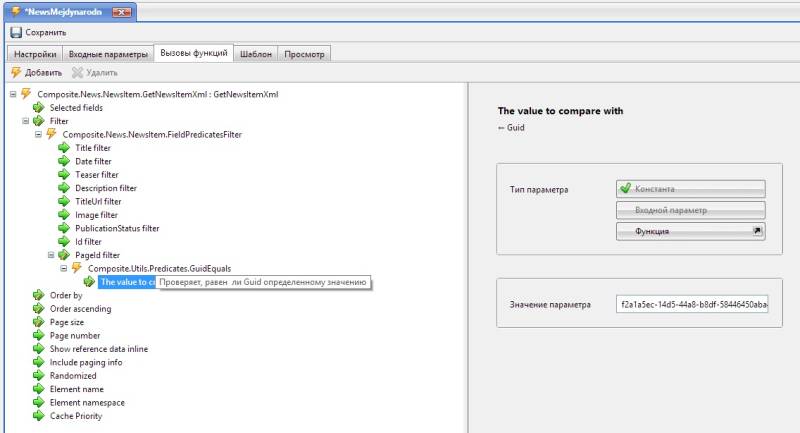Click the Значение параметра GUID input field
Image resolution: width=800 pixels, height=433 pixels.
[692, 304]
